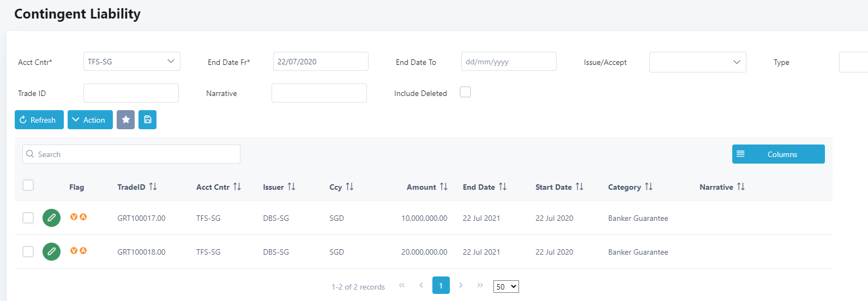Image resolution: width=868 pixels, height=301 pixels.
Task: Select the GRT100018.00 row checkbox
Action: pos(28,251)
